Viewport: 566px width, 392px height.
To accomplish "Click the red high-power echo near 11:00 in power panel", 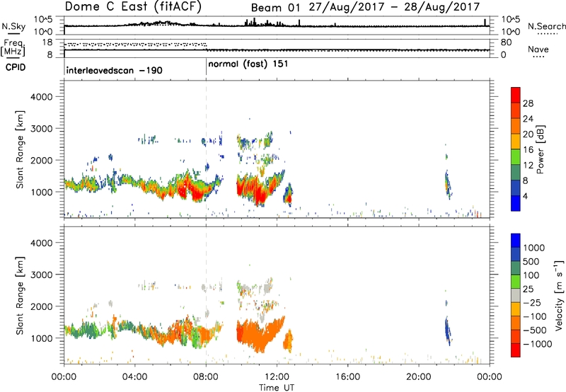I will coord(259,195).
